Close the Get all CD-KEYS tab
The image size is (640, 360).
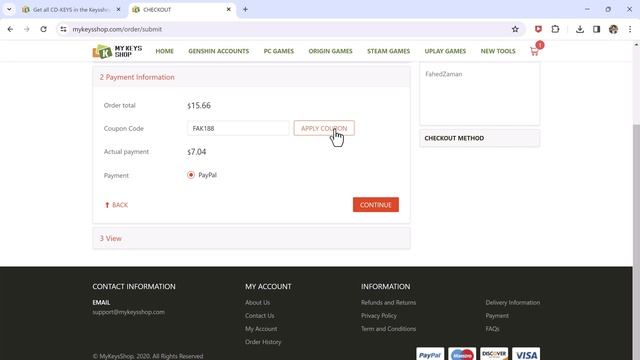pyautogui.click(x=118, y=9)
